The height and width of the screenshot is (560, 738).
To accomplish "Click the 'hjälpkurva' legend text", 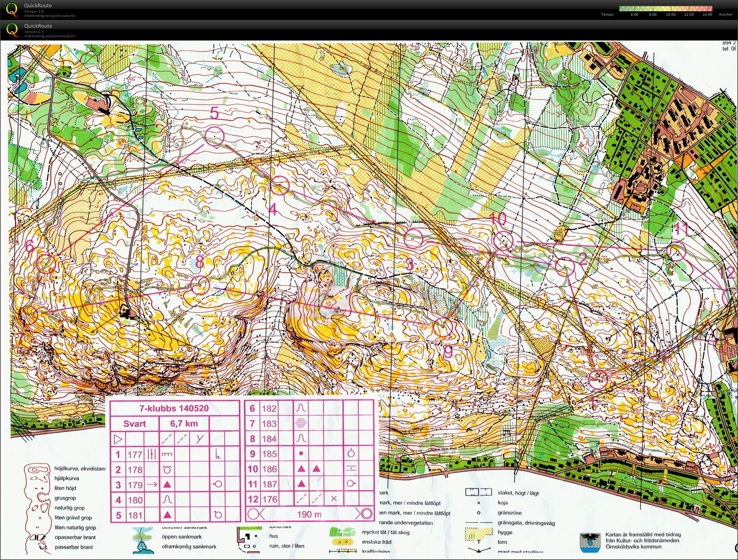I will point(66,478).
